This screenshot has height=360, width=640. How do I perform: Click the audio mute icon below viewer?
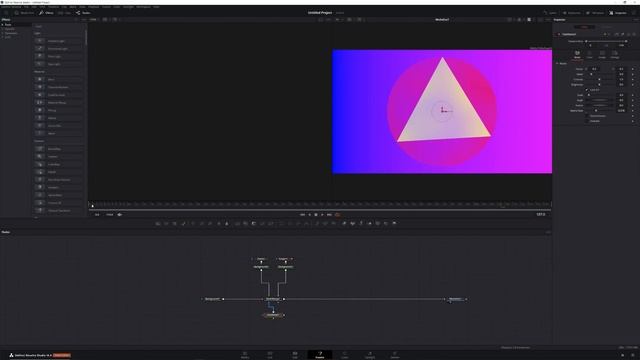[x=120, y=214]
